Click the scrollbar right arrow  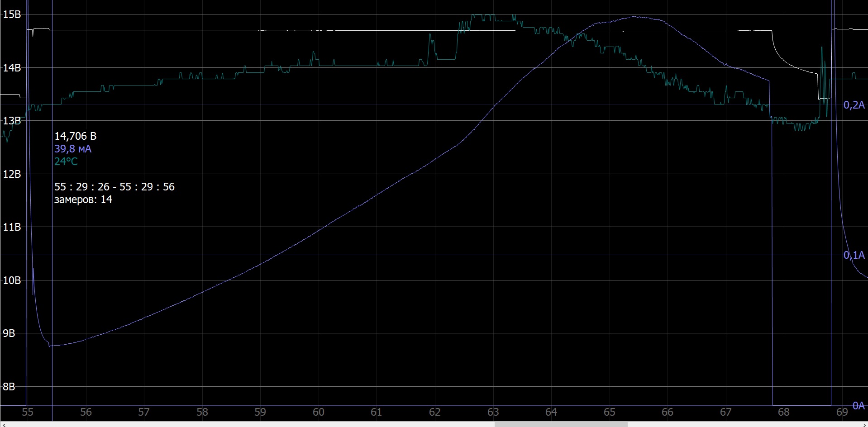864,424
